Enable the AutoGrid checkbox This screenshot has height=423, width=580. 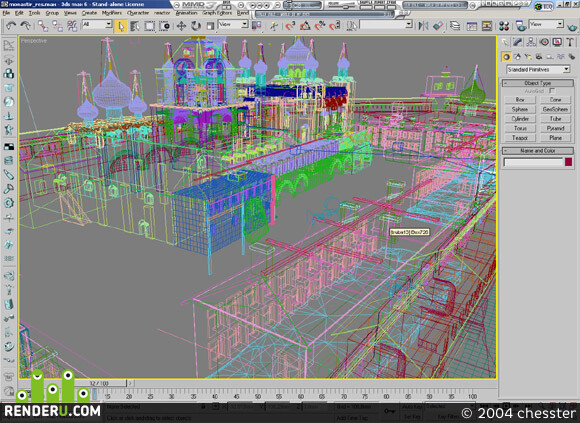point(552,91)
